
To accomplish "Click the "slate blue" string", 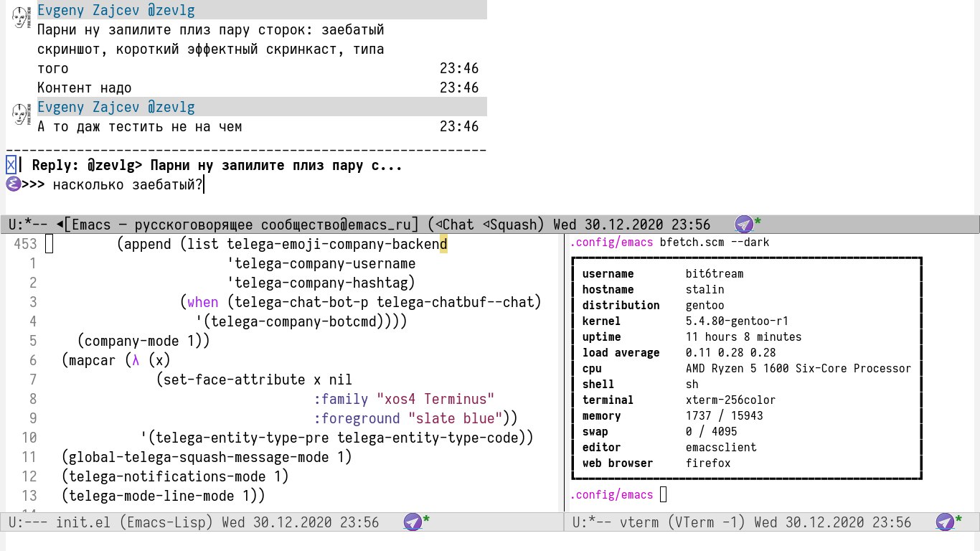I will tap(456, 418).
